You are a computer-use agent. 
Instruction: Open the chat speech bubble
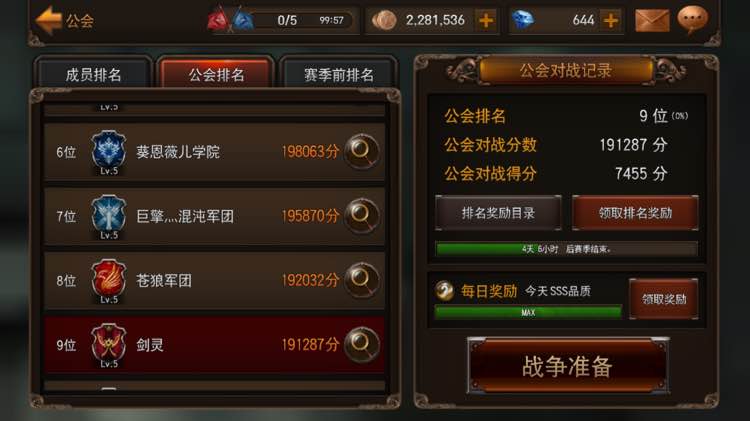(692, 20)
